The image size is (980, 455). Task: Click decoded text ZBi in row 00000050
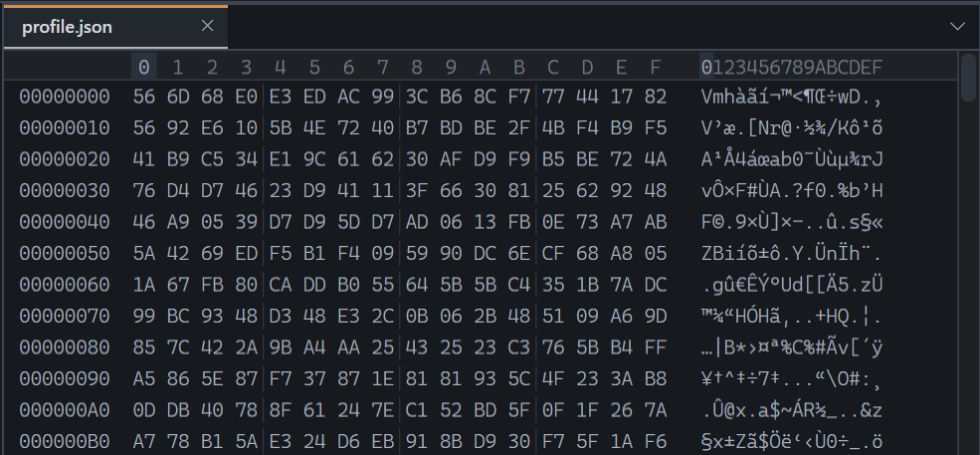click(791, 254)
